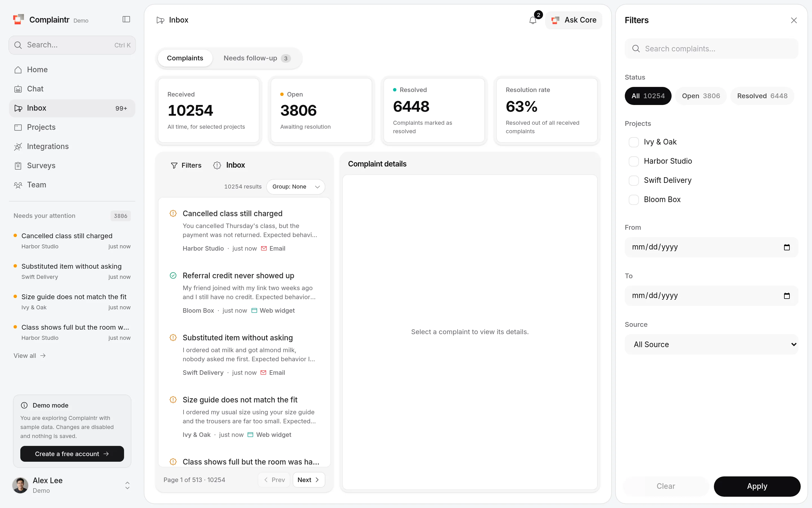Collapse the sidebar using the panel icon

click(x=126, y=19)
